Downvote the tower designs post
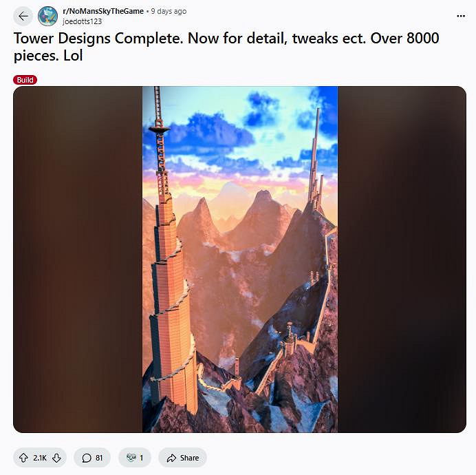 tap(56, 458)
